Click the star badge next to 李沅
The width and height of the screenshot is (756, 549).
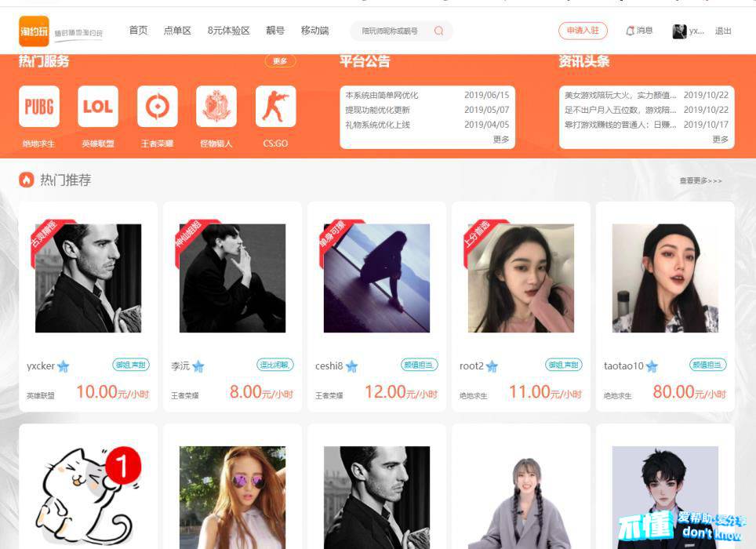pyautogui.click(x=198, y=367)
